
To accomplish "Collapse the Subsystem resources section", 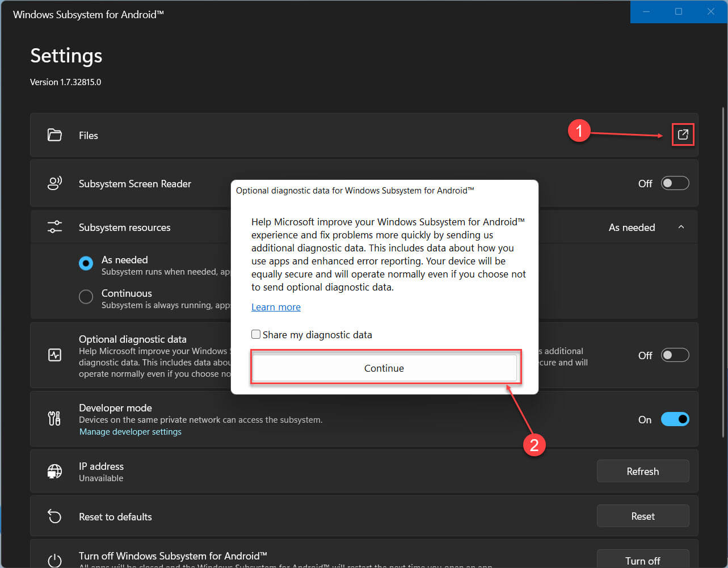I will point(681,227).
